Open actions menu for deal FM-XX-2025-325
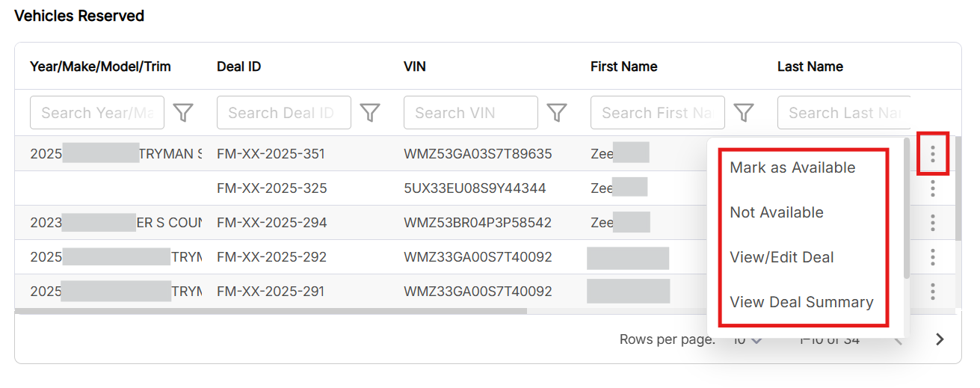 [x=933, y=188]
